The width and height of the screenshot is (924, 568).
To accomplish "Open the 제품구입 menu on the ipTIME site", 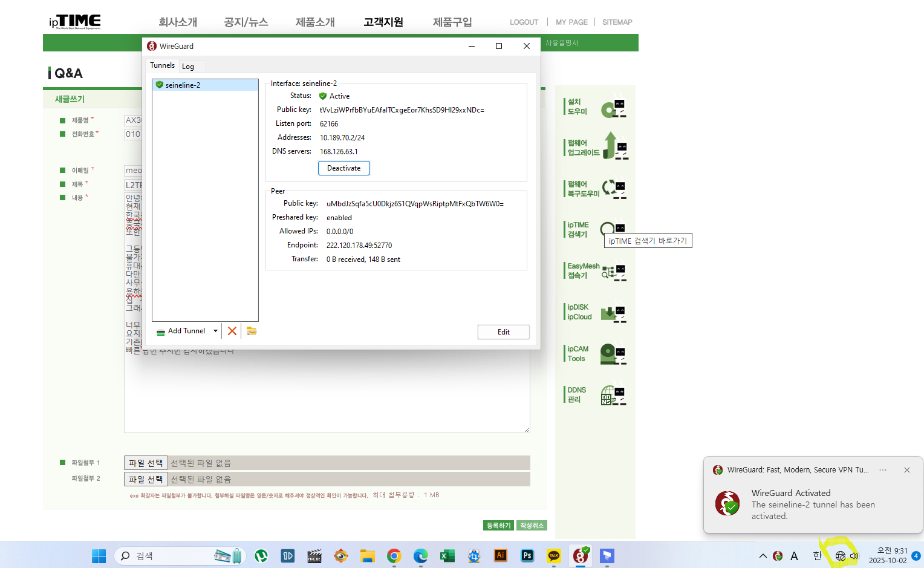I will click(x=452, y=22).
